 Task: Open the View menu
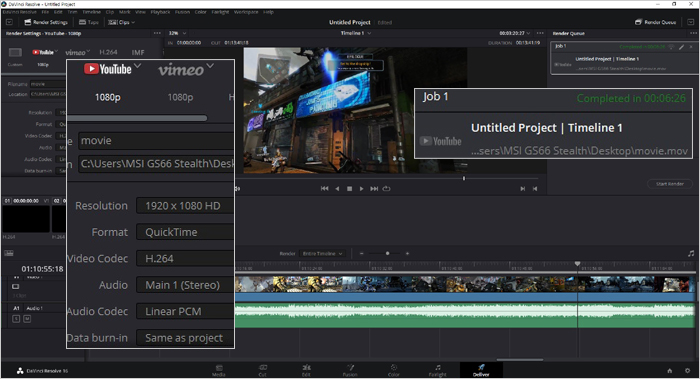140,12
